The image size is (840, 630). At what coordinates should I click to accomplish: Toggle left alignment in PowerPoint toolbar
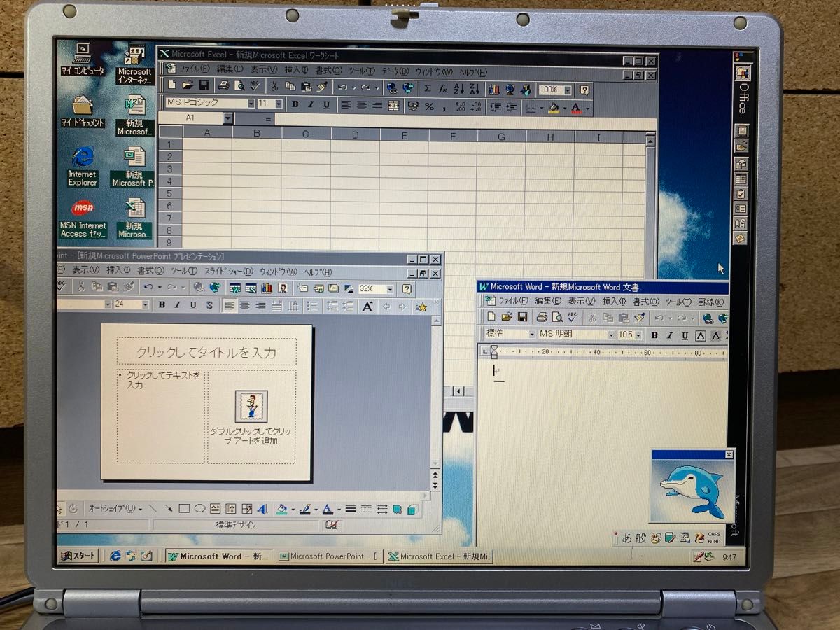pyautogui.click(x=229, y=305)
